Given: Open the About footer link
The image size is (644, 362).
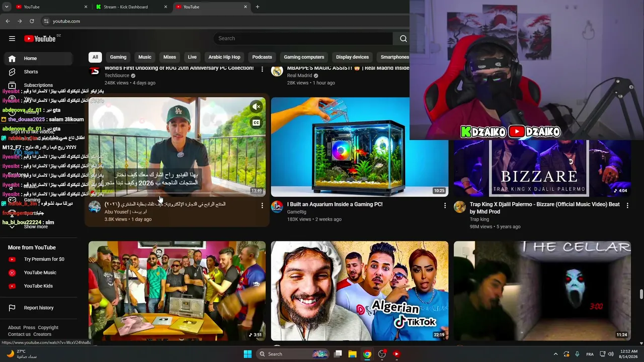Looking at the screenshot, I should pyautogui.click(x=15, y=328).
